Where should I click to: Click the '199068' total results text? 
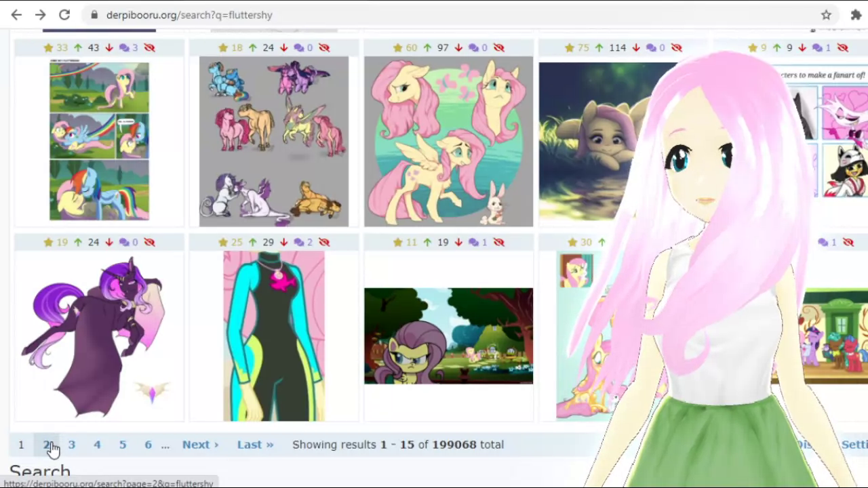coord(454,445)
